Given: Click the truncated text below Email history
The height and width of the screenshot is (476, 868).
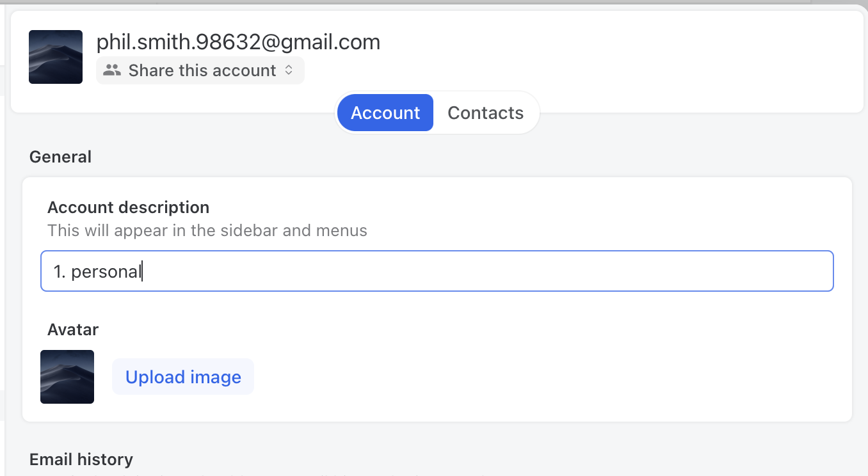Looking at the screenshot, I should click(256, 474).
